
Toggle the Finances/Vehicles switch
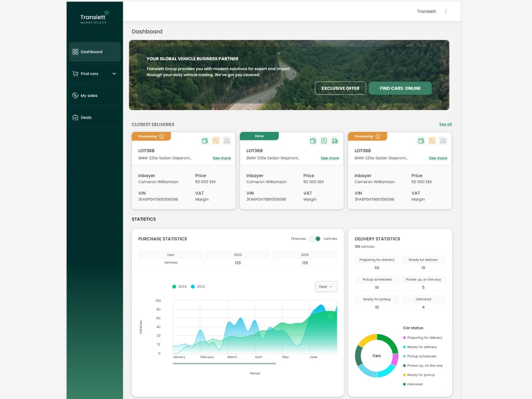(314, 239)
